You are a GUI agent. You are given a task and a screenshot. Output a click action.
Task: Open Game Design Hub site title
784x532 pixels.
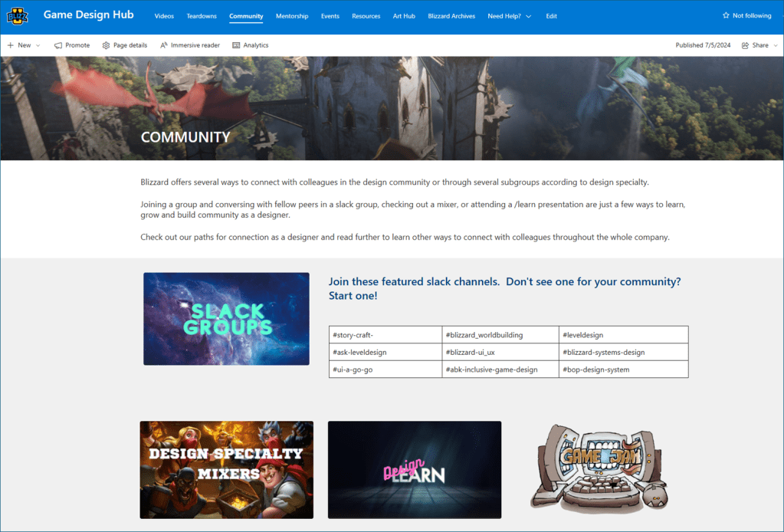tap(88, 15)
